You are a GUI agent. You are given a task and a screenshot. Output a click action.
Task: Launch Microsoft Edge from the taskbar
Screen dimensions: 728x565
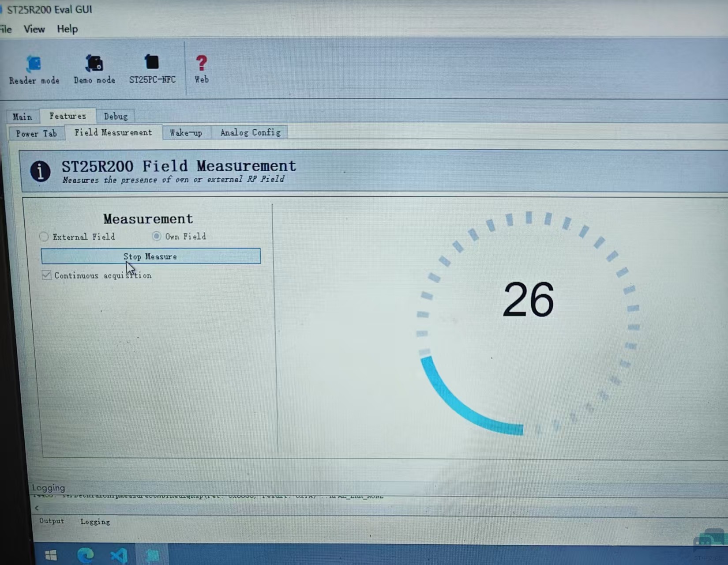pos(86,554)
